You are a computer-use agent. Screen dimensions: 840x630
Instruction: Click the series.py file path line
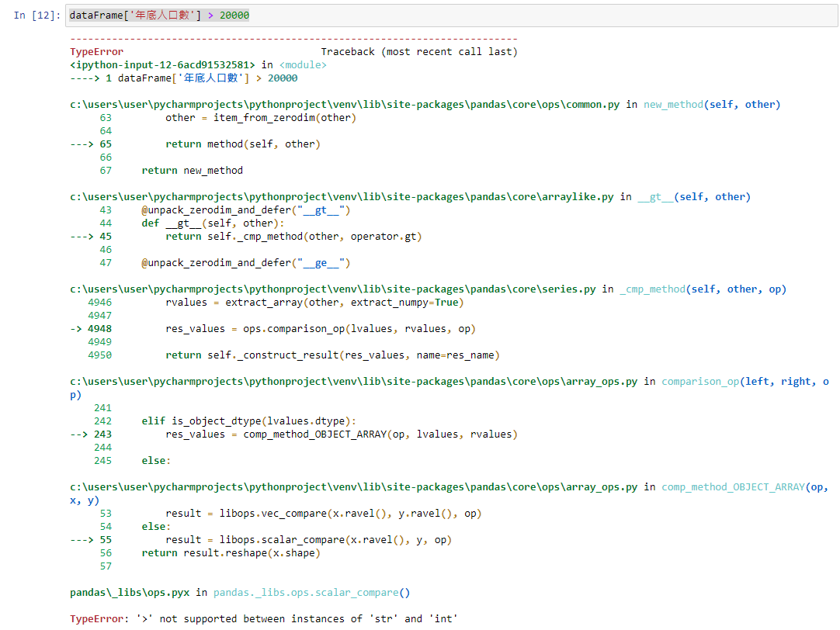(x=333, y=289)
